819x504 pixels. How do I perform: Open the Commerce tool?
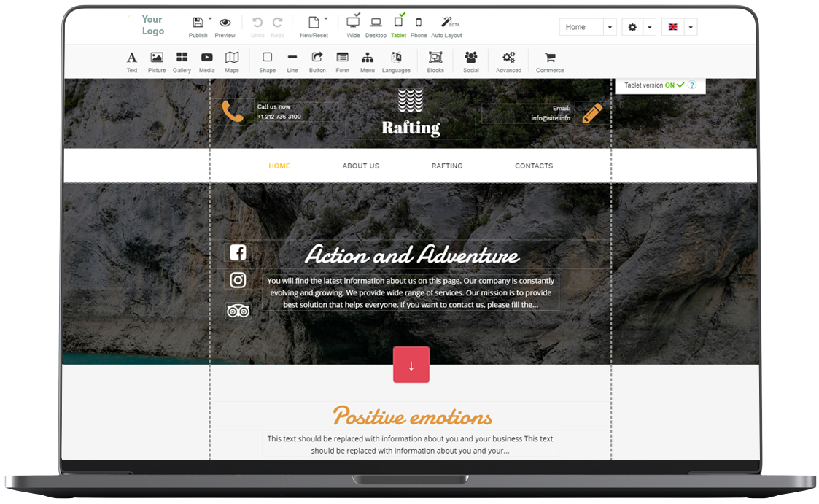point(550,61)
